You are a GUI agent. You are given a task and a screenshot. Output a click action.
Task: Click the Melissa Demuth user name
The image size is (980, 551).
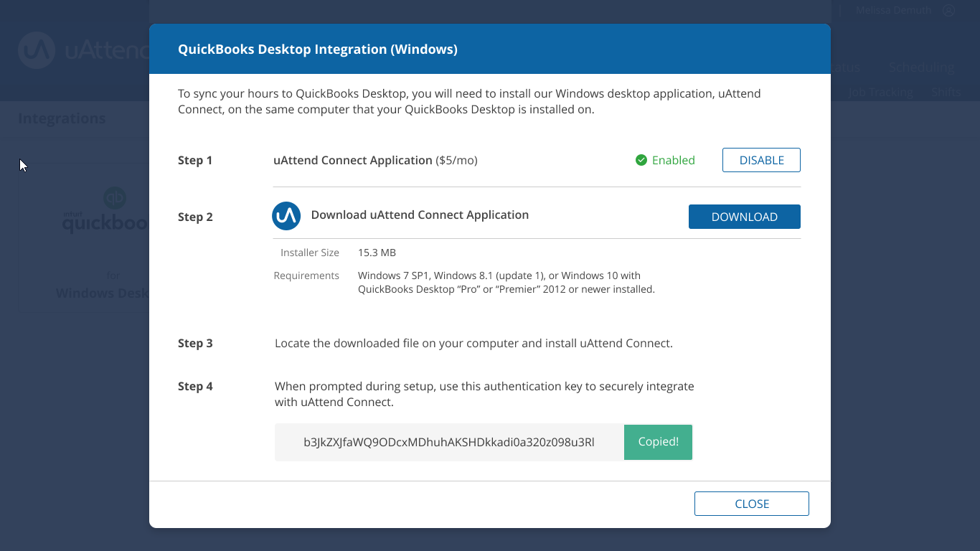[x=893, y=10]
